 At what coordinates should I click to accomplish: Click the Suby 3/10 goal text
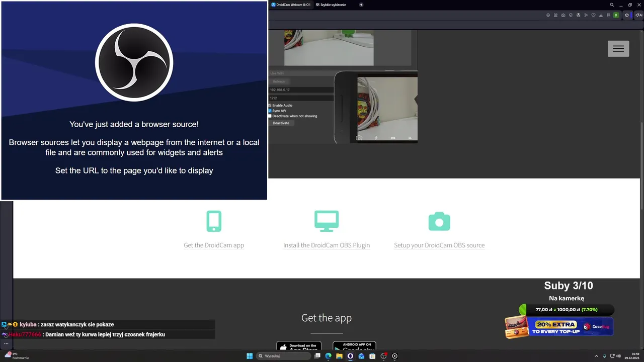tap(569, 286)
